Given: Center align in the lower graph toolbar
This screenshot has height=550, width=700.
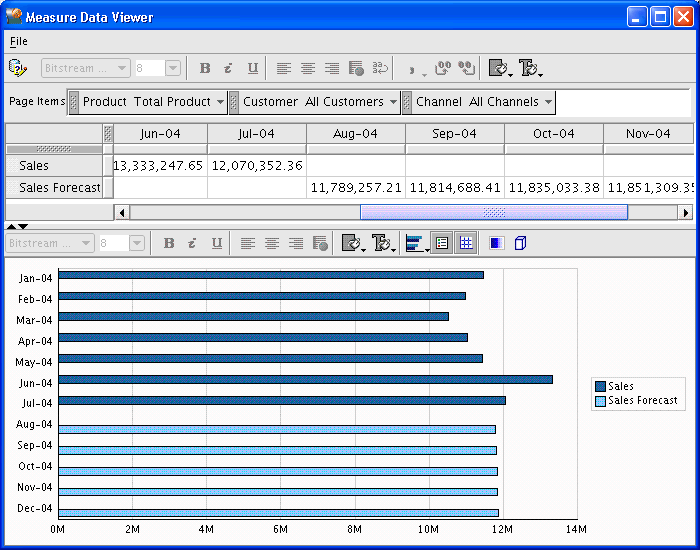Looking at the screenshot, I should click(x=272, y=243).
